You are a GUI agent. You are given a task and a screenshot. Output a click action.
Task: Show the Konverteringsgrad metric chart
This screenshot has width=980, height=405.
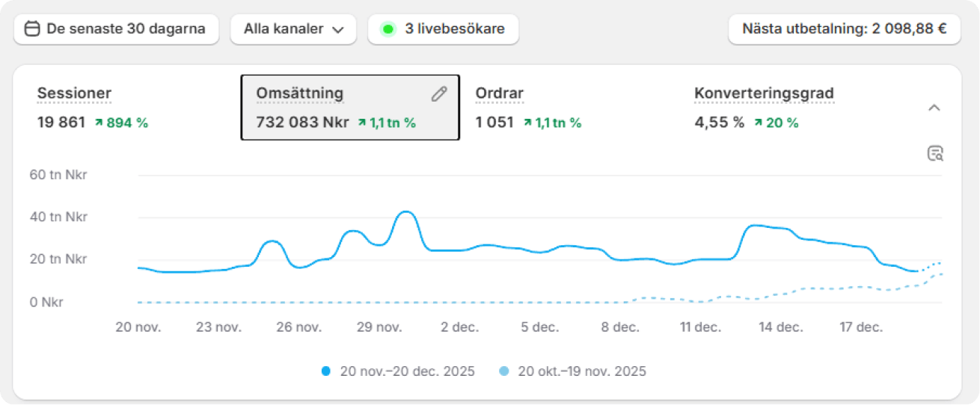pos(764,93)
